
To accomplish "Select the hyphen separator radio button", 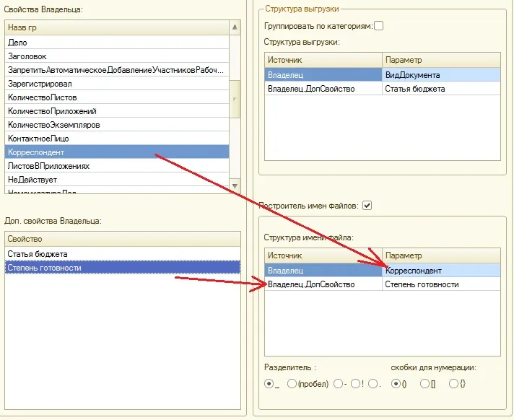I will point(339,384).
